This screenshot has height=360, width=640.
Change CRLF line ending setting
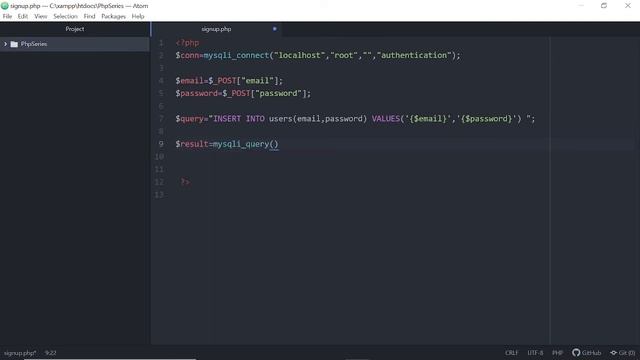coord(511,353)
